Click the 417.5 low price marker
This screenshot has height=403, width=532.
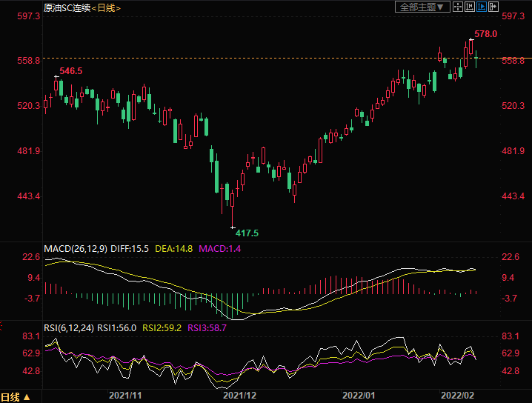247,233
